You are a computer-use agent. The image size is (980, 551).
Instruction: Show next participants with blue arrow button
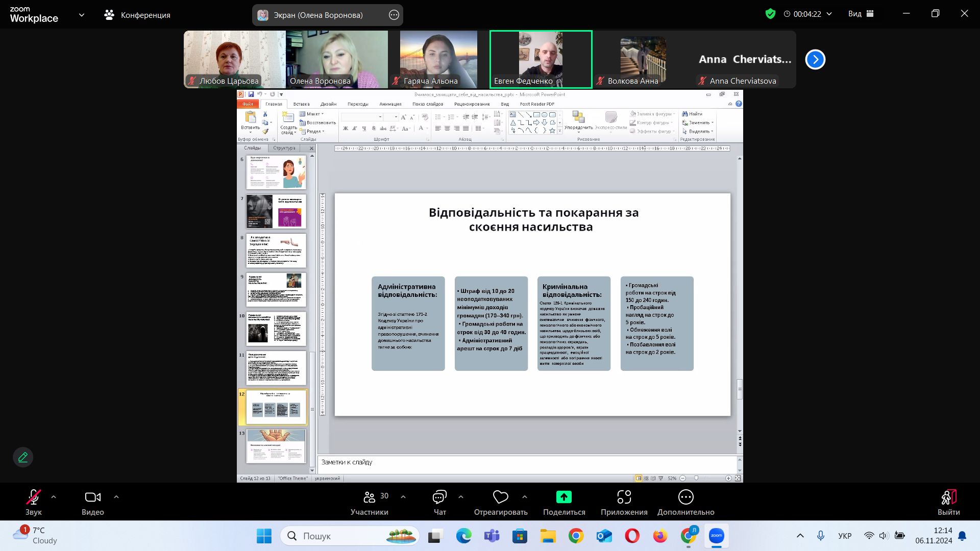815,60
